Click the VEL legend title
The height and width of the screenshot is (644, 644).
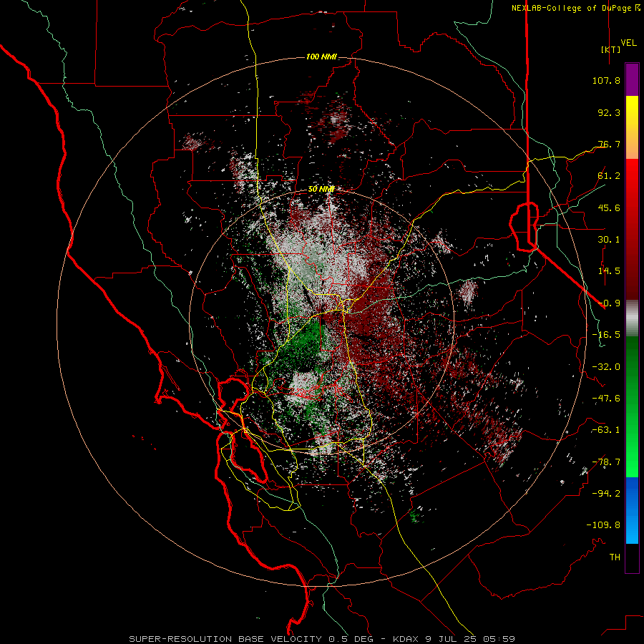pos(629,43)
